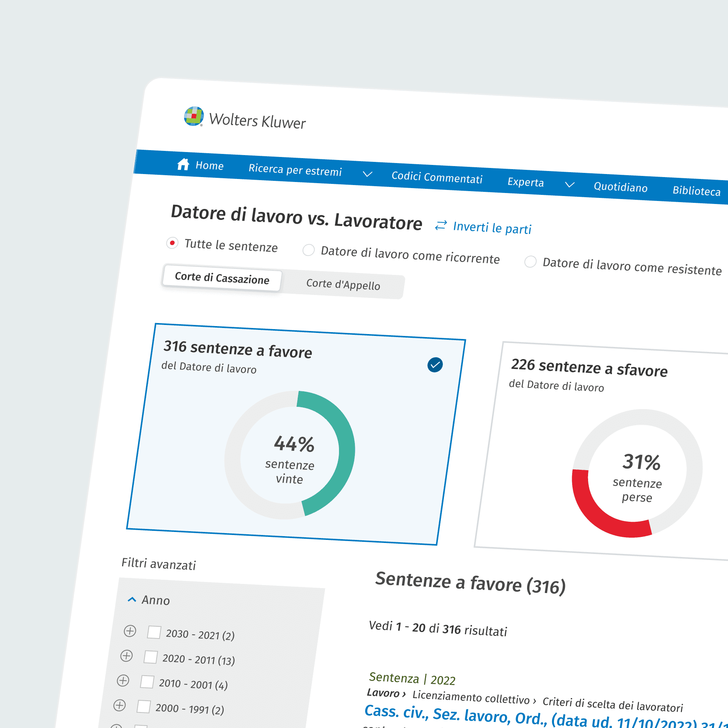Viewport: 728px width, 728px height.
Task: Expand the 2000 - 1991 plus icon
Action: 119,705
